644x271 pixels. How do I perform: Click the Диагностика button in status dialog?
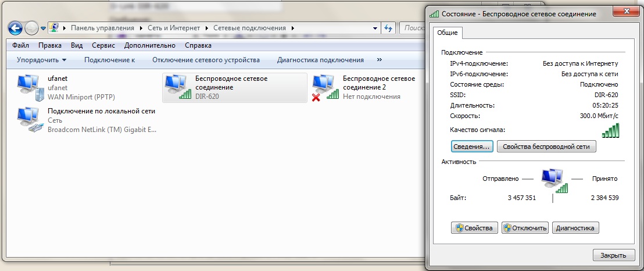pos(575,228)
